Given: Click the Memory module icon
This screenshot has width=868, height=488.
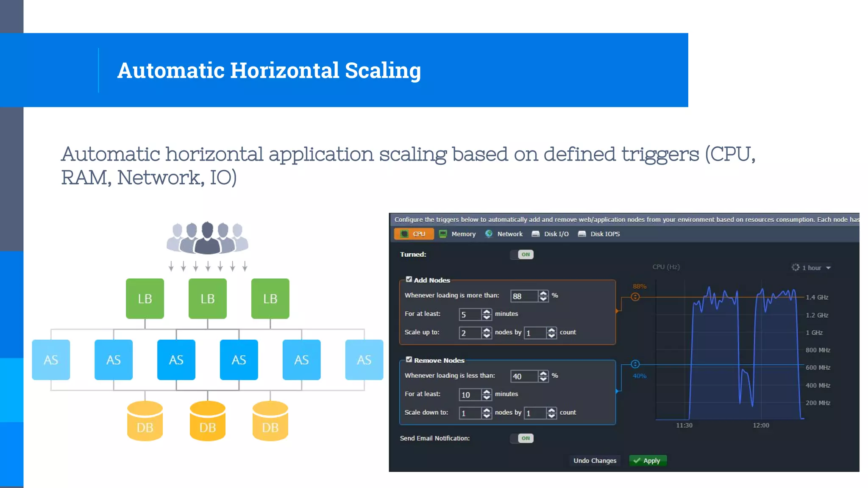Looking at the screenshot, I should 442,234.
